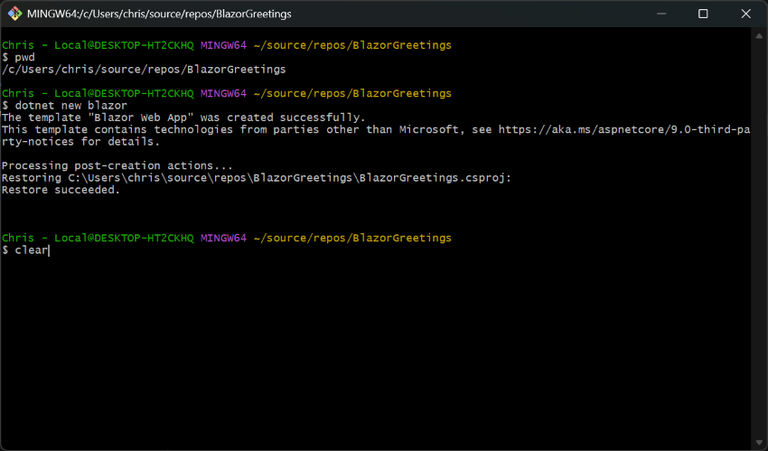Click the typed "clear" command at the cursor
Image resolution: width=768 pixels, height=451 pixels.
30,250
